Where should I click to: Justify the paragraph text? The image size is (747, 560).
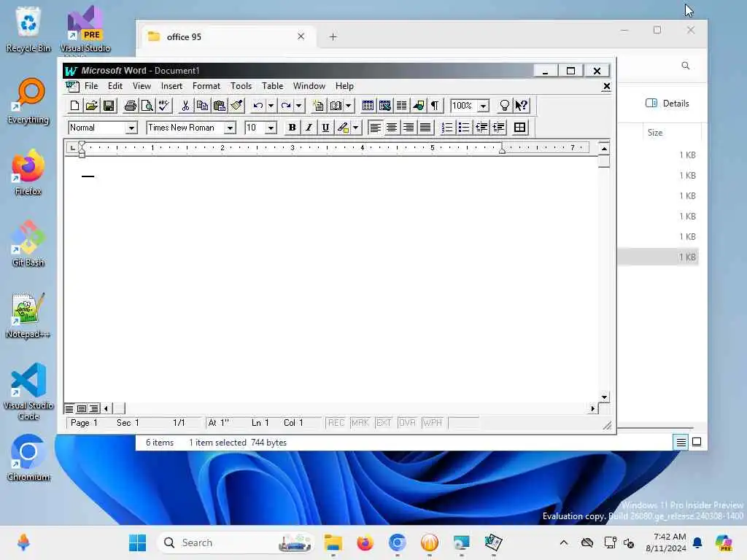point(425,128)
